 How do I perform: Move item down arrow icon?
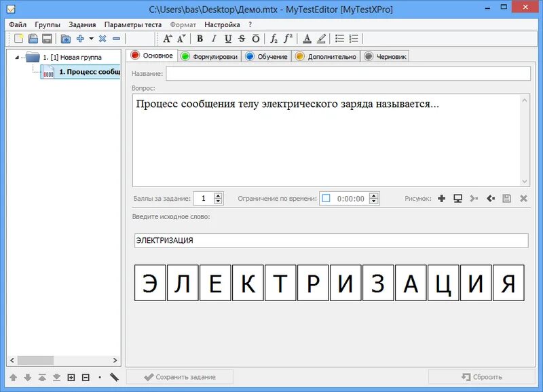click(28, 378)
